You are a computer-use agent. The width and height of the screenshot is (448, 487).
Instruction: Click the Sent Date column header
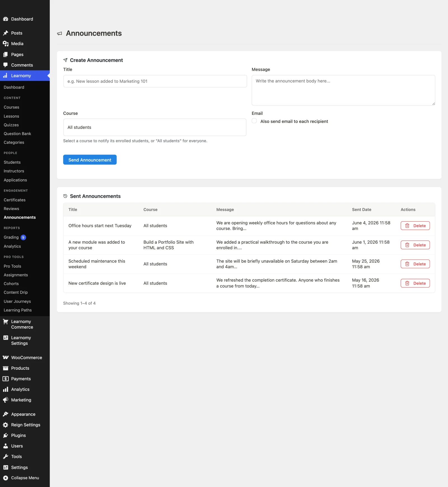click(x=361, y=209)
